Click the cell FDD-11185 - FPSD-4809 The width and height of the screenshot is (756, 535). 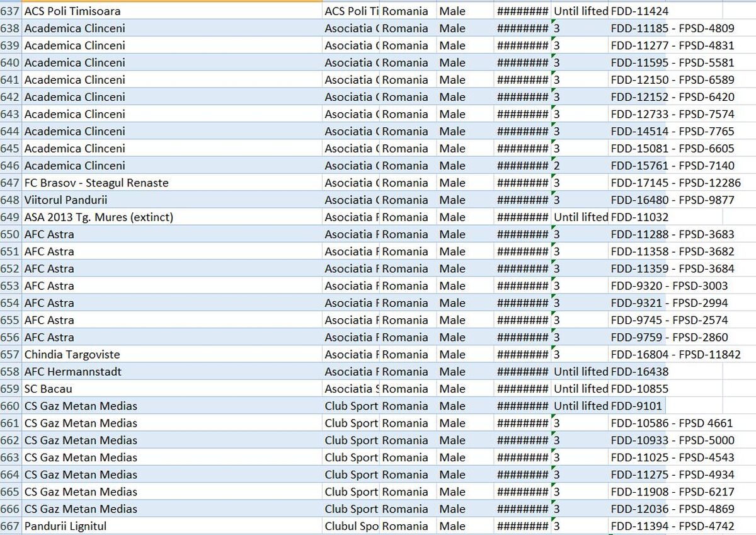point(672,28)
